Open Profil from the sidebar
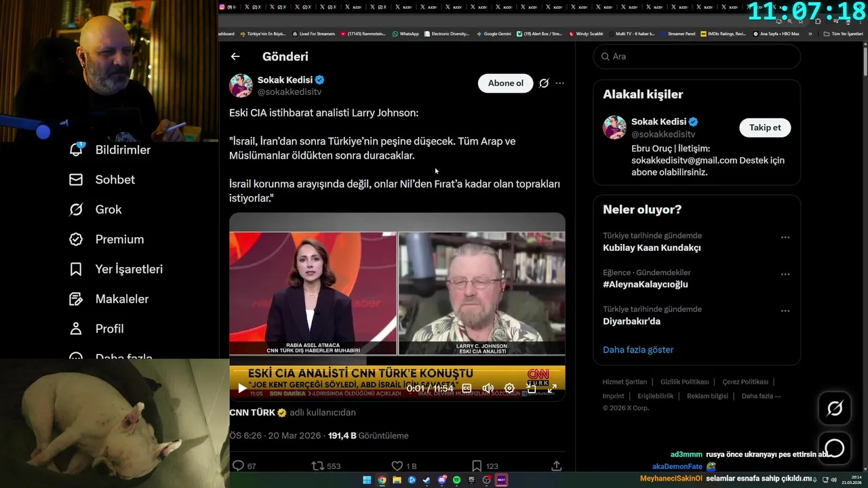The height and width of the screenshot is (488, 868). (x=96, y=329)
